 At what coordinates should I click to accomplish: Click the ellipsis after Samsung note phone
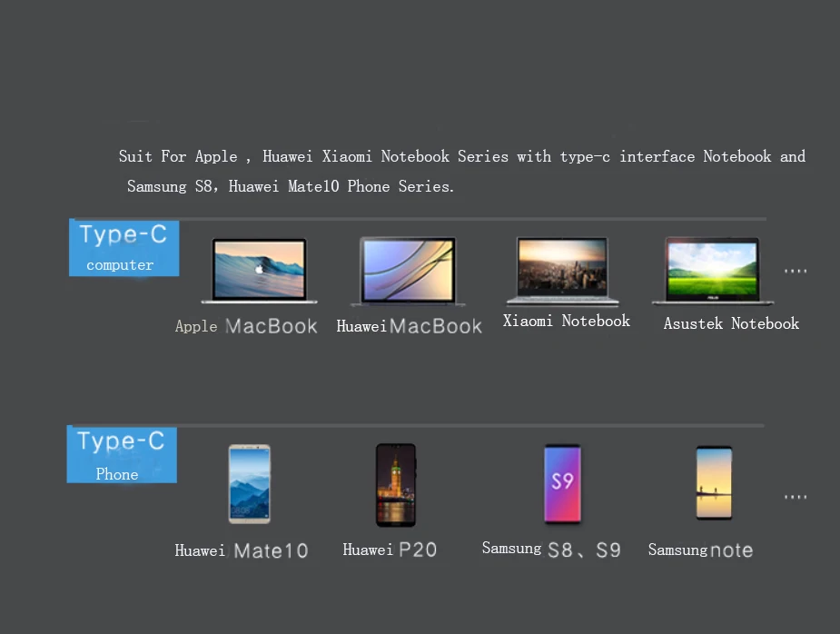pyautogui.click(x=796, y=498)
